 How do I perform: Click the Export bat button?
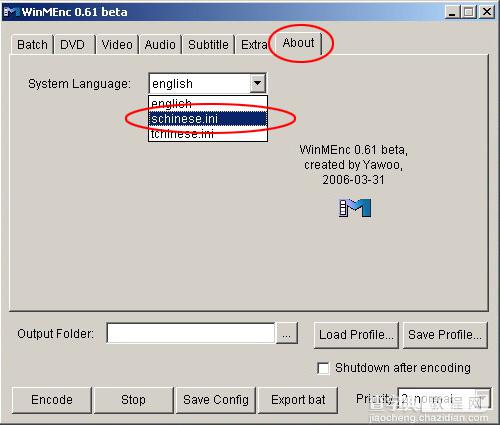pyautogui.click(x=298, y=400)
